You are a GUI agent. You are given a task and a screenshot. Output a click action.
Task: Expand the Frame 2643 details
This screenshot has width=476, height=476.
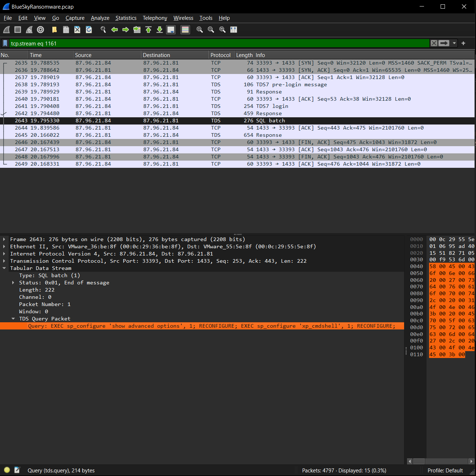click(4, 239)
